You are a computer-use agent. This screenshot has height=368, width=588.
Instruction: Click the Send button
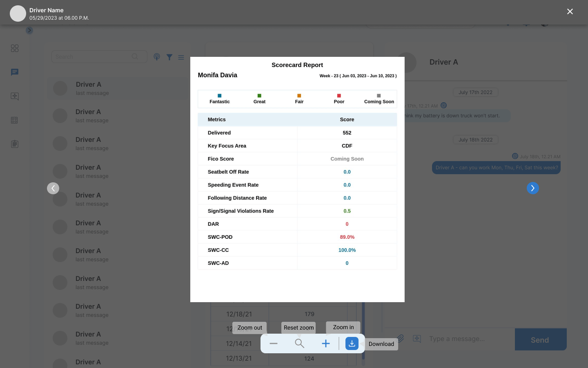pos(540,339)
